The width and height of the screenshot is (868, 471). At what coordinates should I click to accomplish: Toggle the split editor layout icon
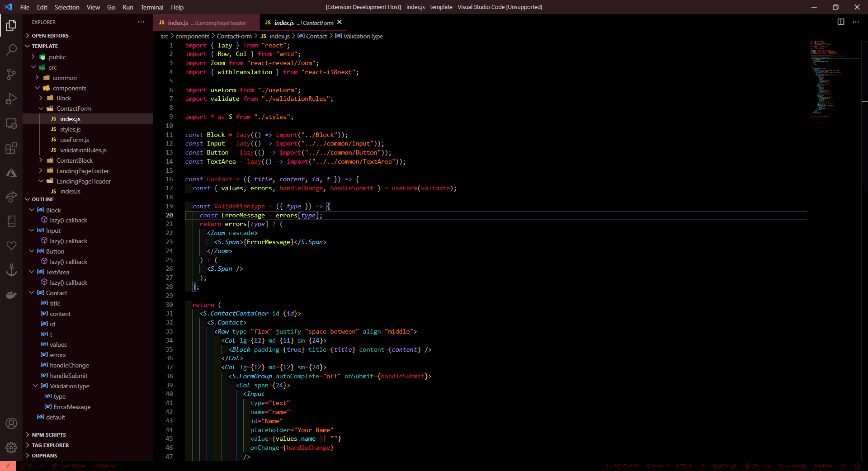click(x=841, y=21)
